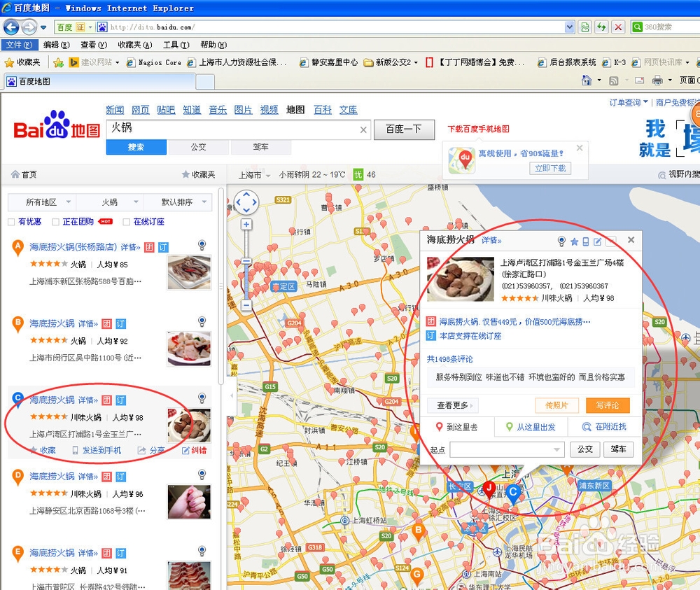Check the 在线订座 checkbox
Image resolution: width=700 pixels, height=590 pixels.
pyautogui.click(x=126, y=223)
